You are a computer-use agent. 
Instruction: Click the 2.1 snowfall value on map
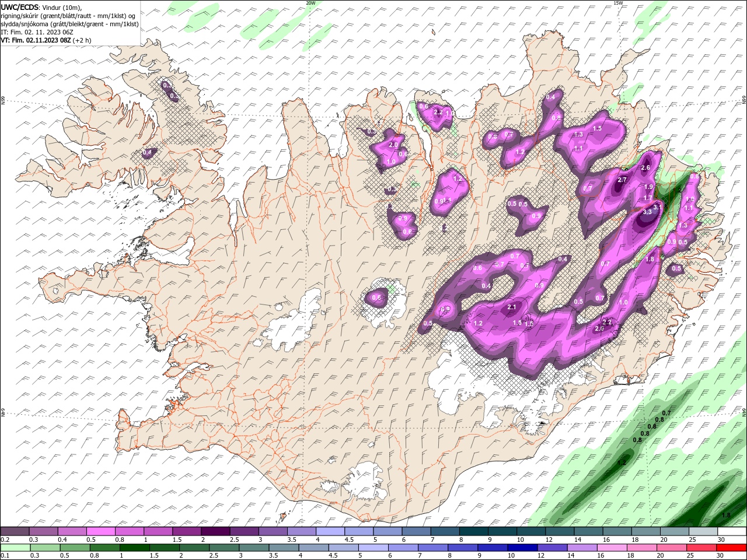tap(512, 307)
